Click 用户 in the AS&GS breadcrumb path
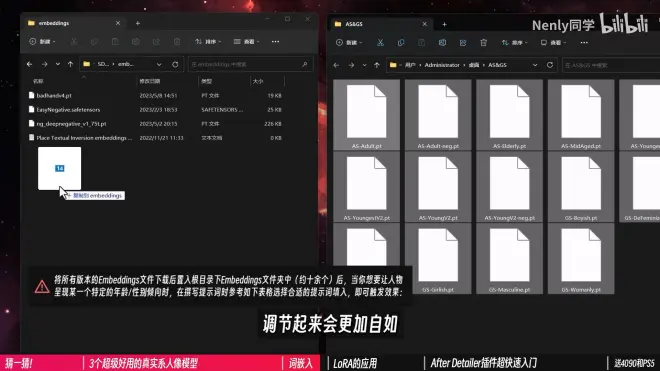 click(410, 65)
